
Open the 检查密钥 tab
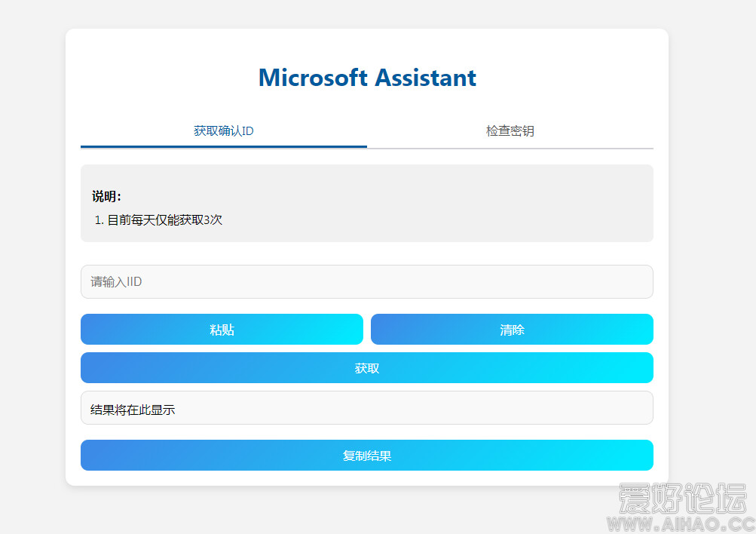510,130
